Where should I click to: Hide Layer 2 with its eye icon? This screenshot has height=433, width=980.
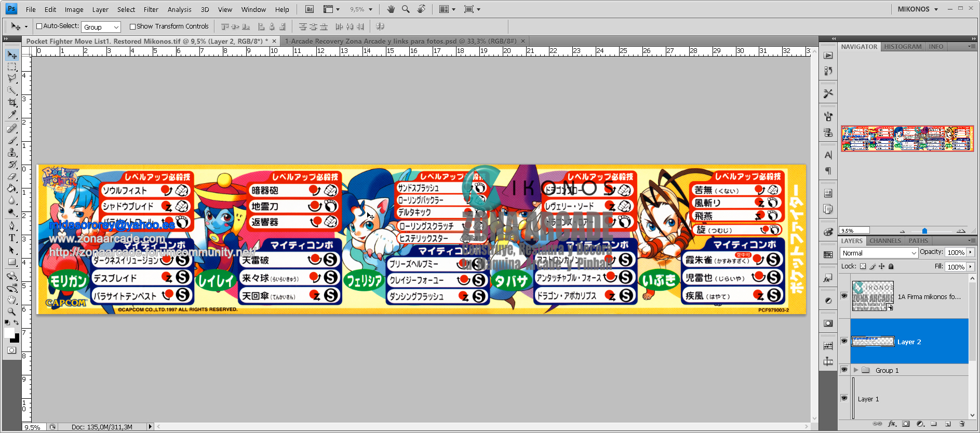844,341
